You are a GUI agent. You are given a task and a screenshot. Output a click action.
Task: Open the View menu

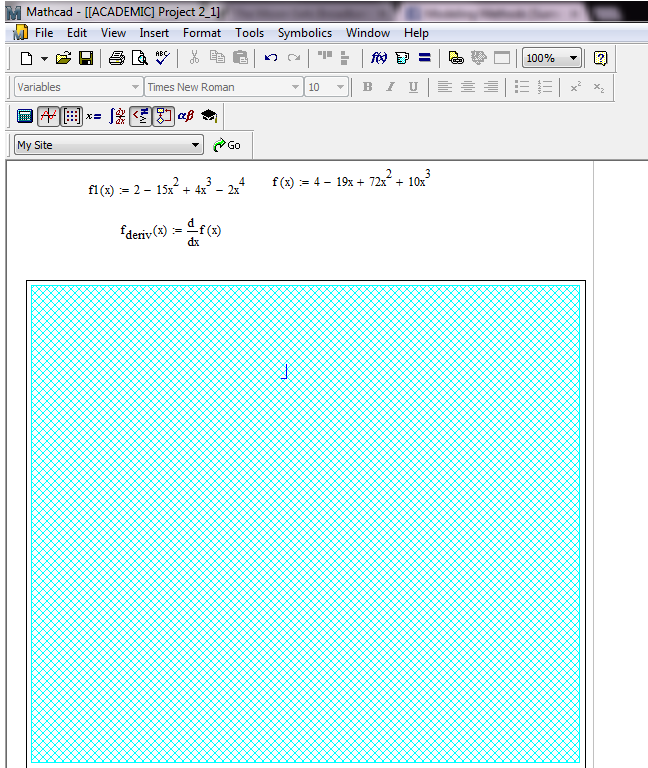[113, 33]
